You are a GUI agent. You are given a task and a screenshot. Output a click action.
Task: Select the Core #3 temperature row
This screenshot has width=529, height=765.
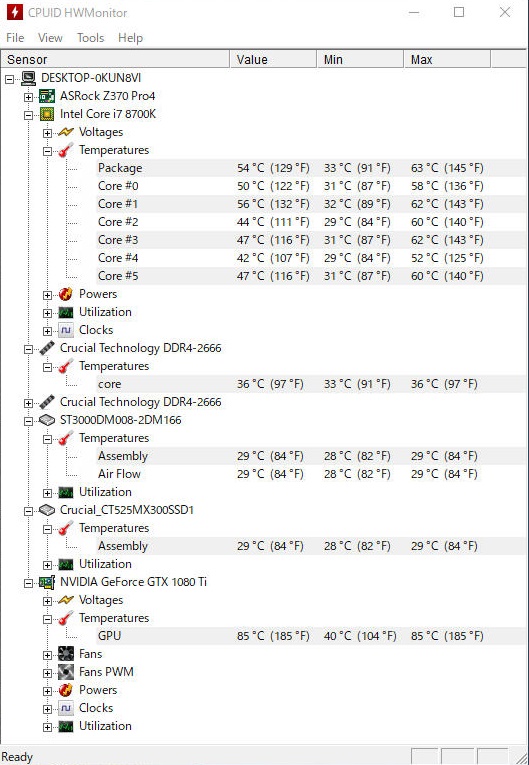coord(311,240)
